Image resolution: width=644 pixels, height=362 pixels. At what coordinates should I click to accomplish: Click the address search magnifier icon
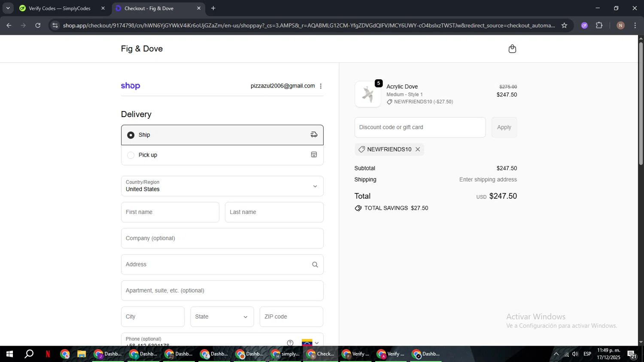tap(315, 265)
